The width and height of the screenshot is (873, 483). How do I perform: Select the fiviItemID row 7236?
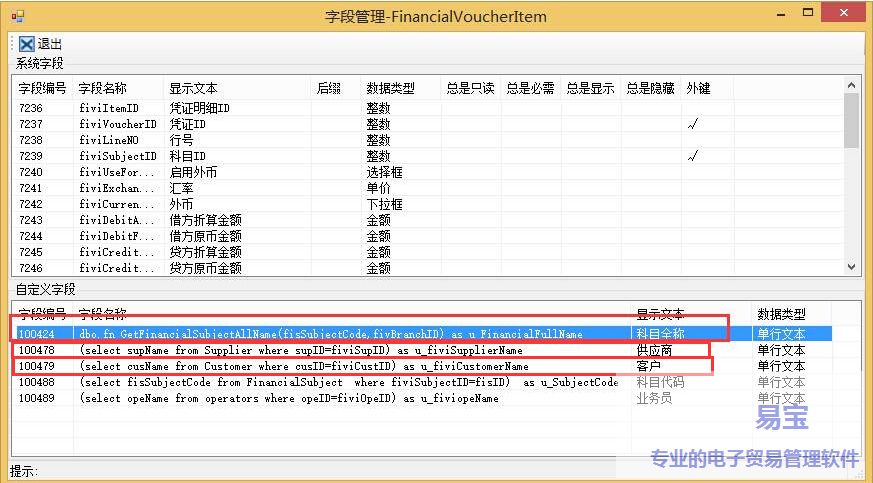tap(200, 108)
